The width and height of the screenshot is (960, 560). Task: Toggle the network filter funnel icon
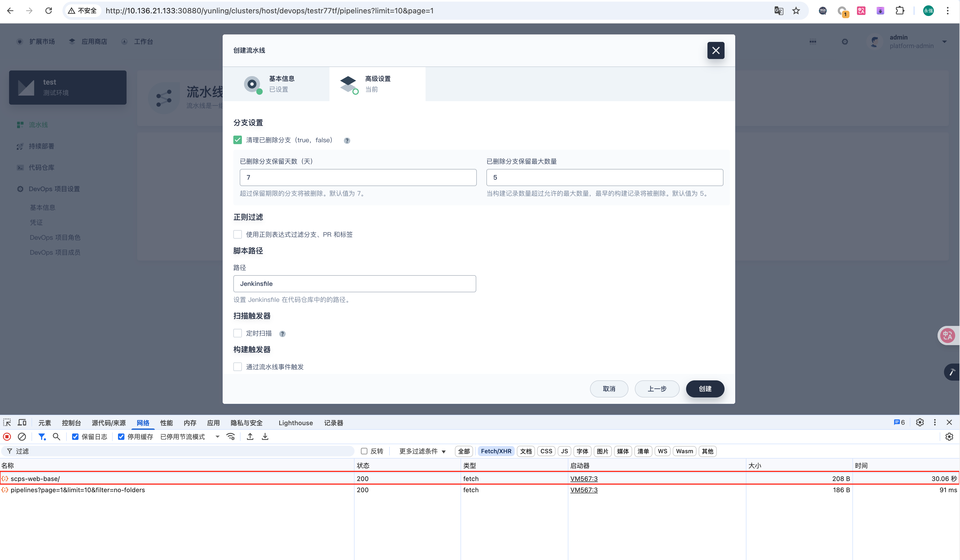tap(42, 437)
